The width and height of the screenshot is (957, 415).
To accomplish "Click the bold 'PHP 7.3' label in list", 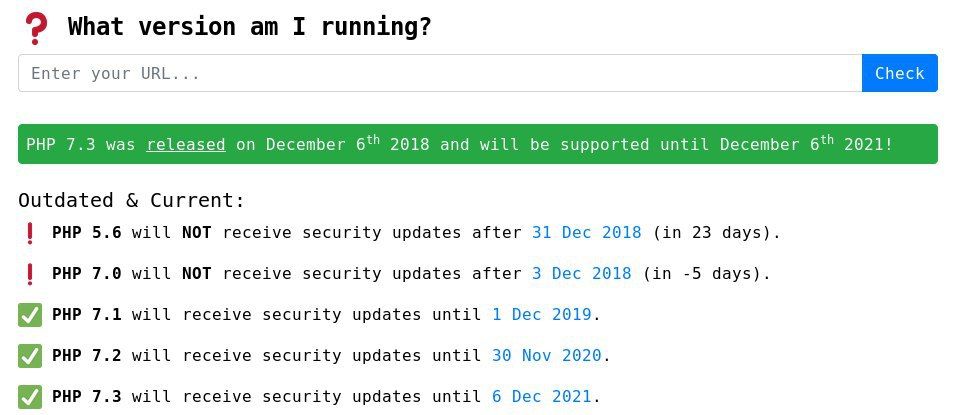I will [86, 397].
